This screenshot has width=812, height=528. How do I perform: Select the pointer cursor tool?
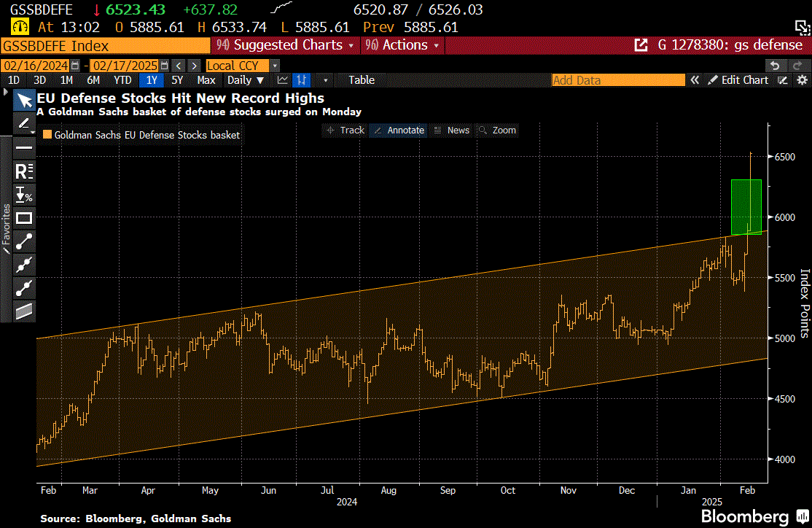pyautogui.click(x=24, y=100)
